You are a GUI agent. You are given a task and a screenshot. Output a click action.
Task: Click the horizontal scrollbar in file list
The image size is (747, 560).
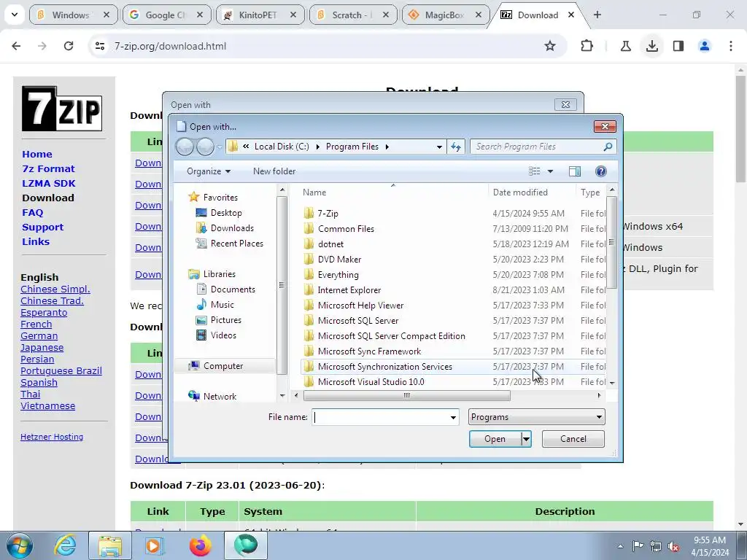(x=407, y=395)
